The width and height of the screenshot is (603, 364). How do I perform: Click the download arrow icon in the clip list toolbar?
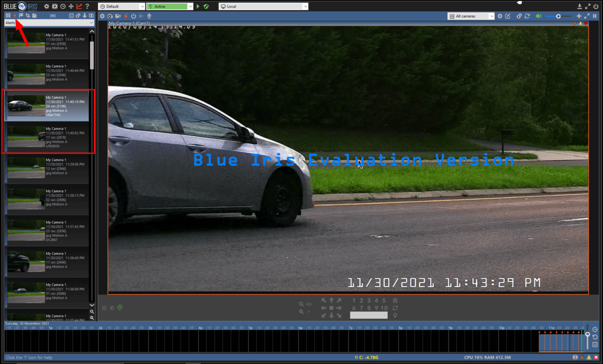coord(85,16)
